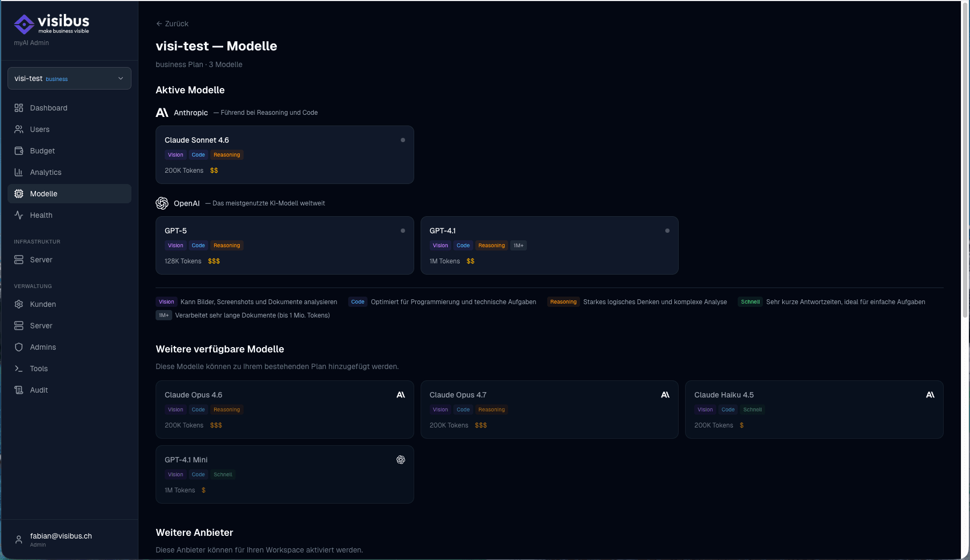This screenshot has width=970, height=560.
Task: Toggle the status dot on GPT-5
Action: [x=403, y=231]
